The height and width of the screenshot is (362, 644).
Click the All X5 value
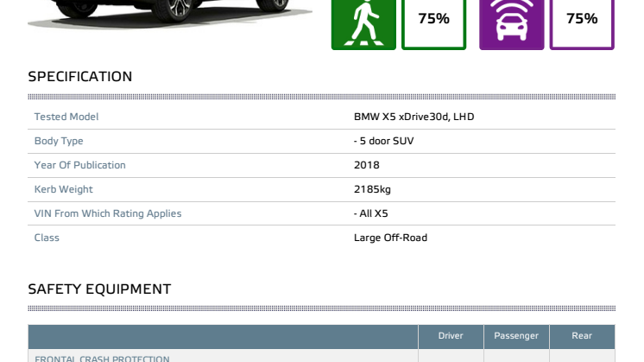click(371, 213)
